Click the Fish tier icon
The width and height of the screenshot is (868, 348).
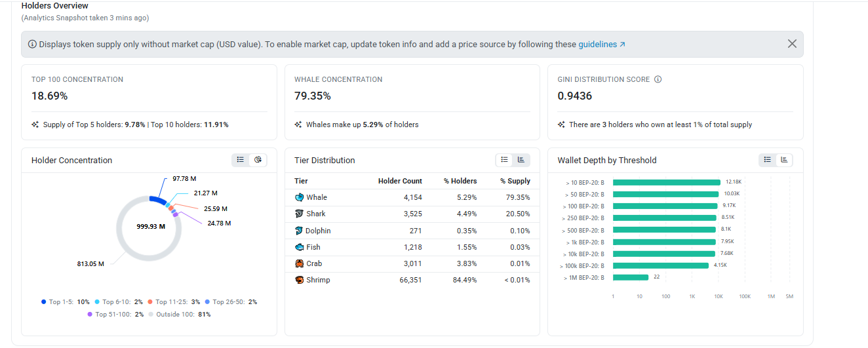[x=300, y=247]
